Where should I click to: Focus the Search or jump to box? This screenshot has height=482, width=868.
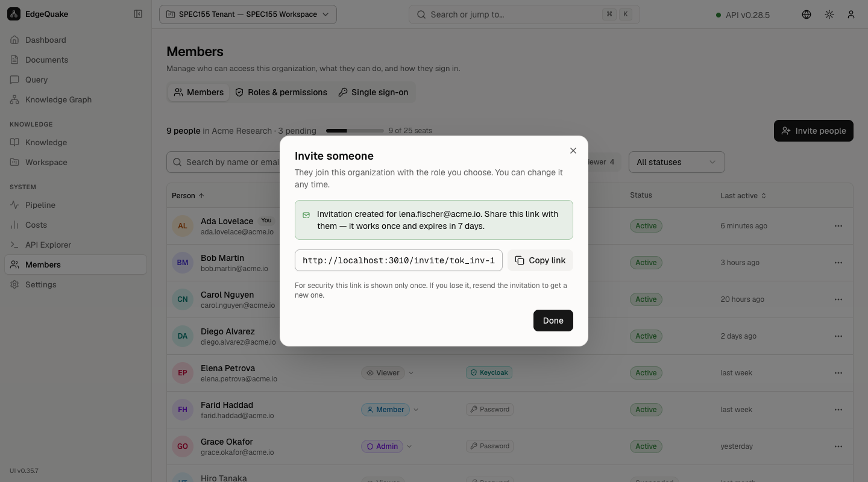coord(524,14)
